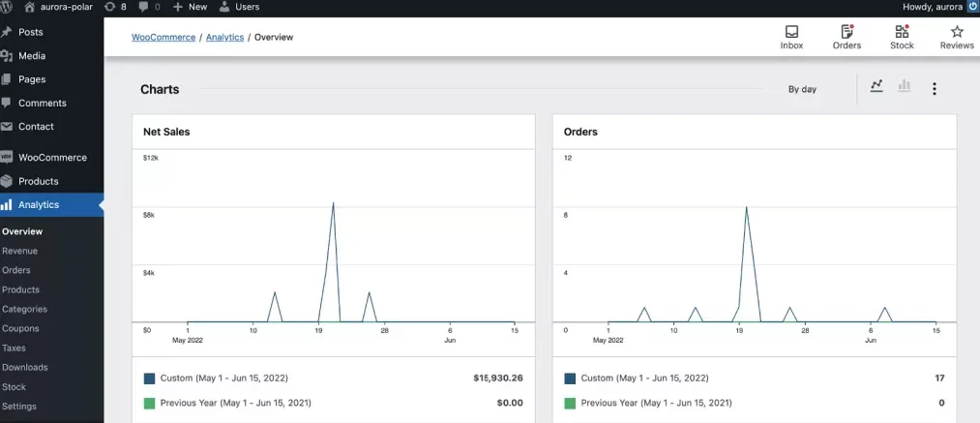980x423 pixels.
Task: Expand the New content menu
Action: [x=190, y=7]
